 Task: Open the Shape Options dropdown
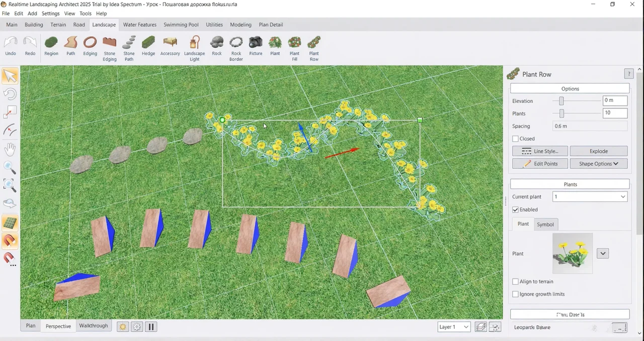(598, 164)
